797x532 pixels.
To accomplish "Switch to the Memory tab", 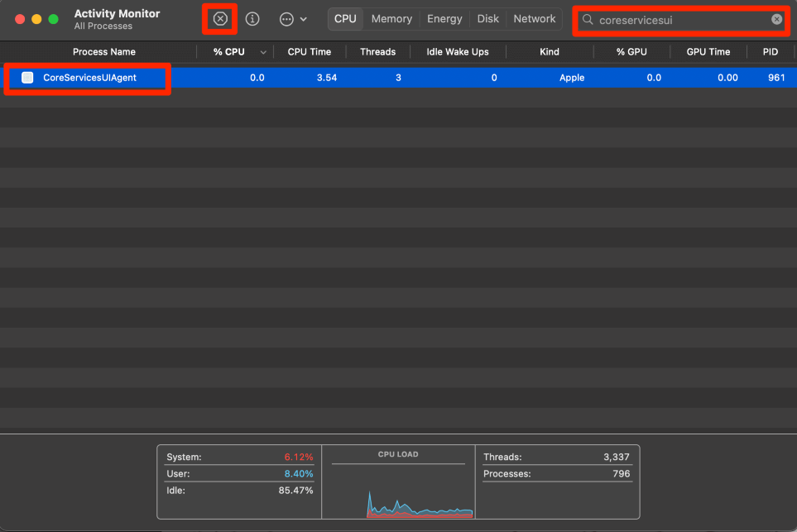I will (391, 19).
